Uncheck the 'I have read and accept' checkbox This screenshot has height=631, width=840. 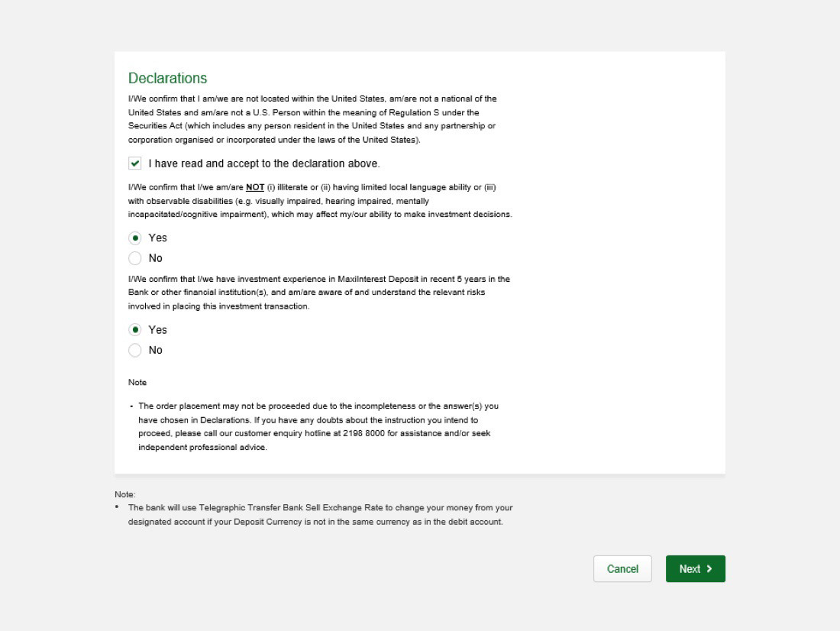(135, 163)
